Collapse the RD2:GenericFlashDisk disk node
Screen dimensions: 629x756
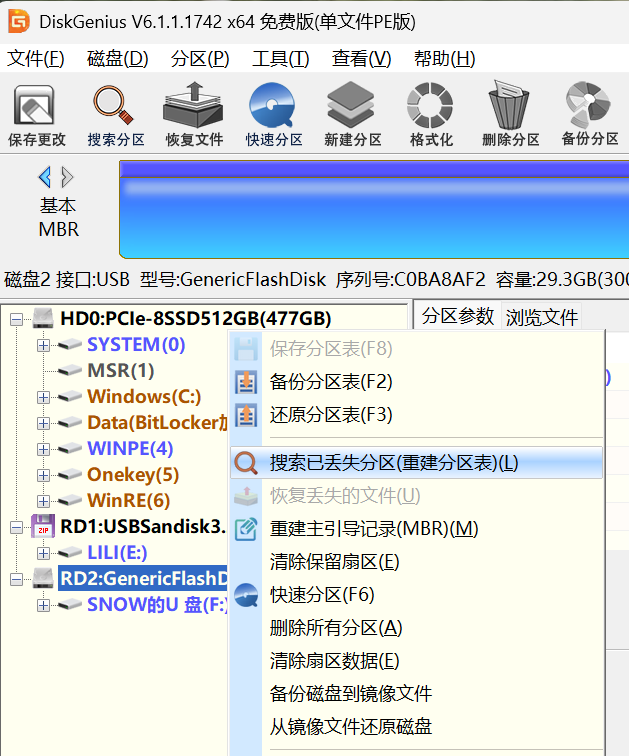(x=16, y=579)
